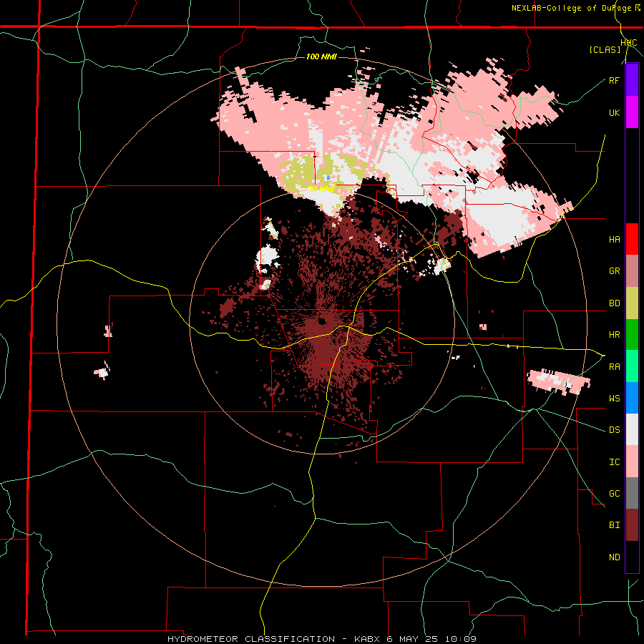The image size is (644, 644).
Task: Select the IC legend label
Action: pos(614,462)
